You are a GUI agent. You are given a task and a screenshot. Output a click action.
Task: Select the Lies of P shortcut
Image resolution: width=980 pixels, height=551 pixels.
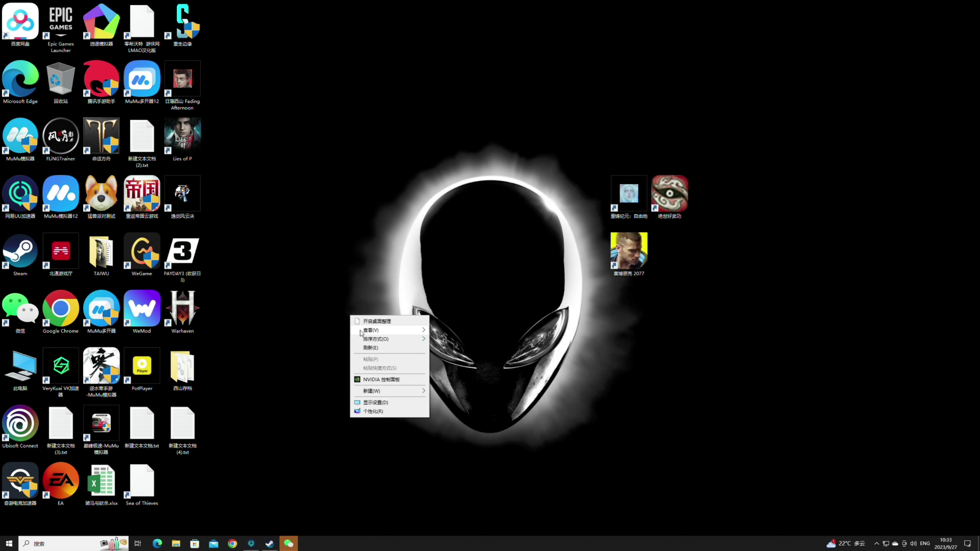point(183,140)
